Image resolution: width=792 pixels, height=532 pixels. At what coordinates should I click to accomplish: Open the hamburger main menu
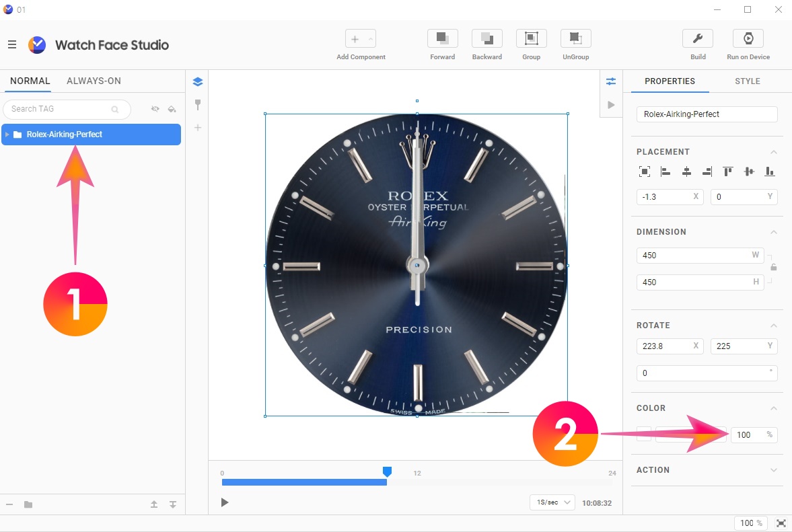tap(12, 44)
